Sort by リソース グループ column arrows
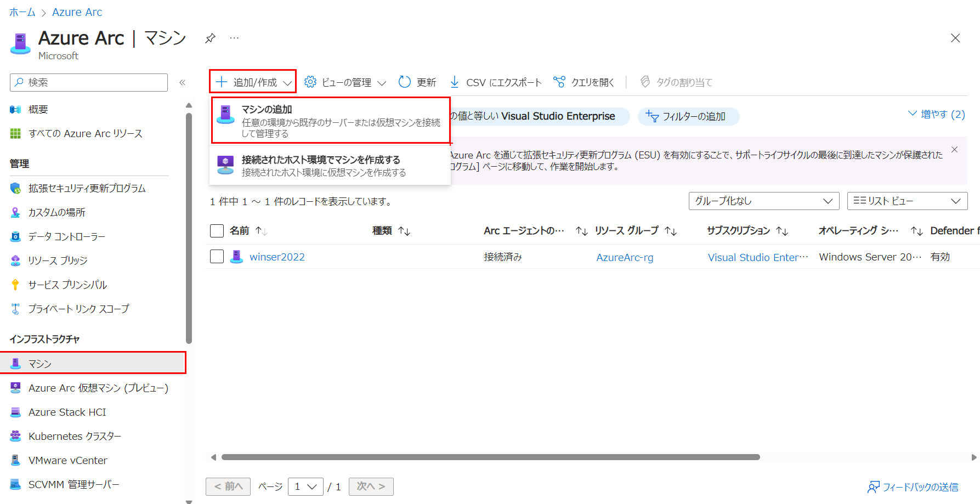The height and width of the screenshot is (504, 980). [671, 231]
